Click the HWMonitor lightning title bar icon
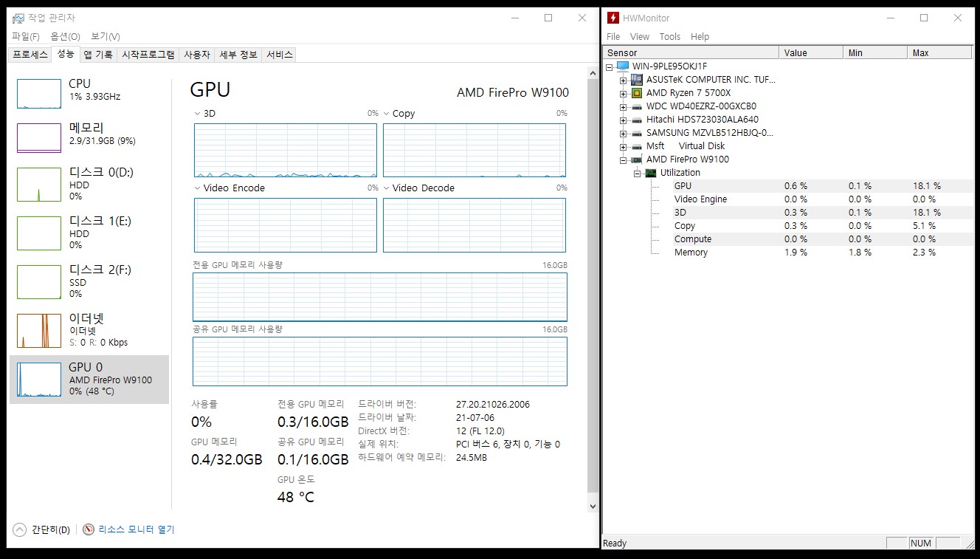The image size is (980, 559). [x=612, y=18]
